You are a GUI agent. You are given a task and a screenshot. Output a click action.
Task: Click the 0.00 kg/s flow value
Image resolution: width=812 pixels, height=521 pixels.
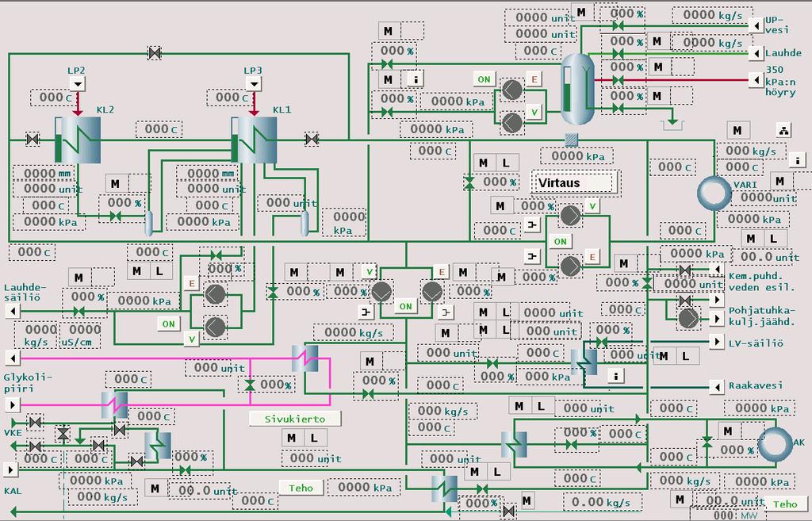click(601, 502)
